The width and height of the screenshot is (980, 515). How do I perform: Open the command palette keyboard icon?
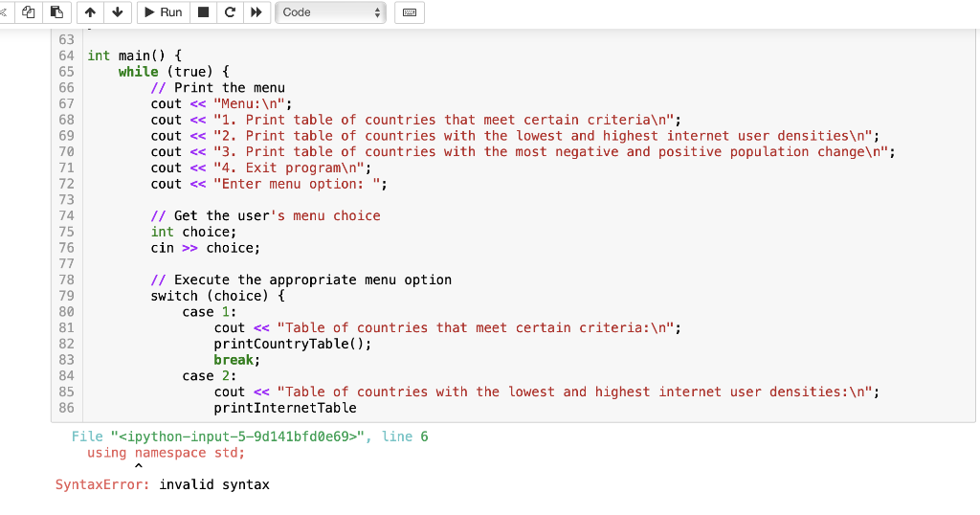pyautogui.click(x=410, y=11)
